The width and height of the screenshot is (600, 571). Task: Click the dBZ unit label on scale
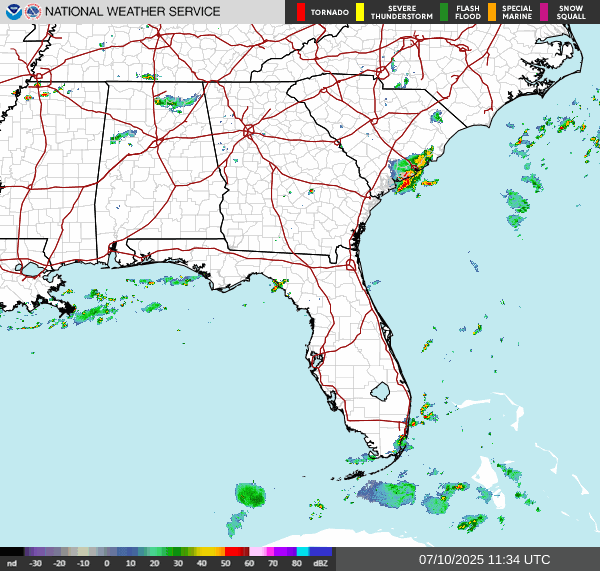pos(320,563)
